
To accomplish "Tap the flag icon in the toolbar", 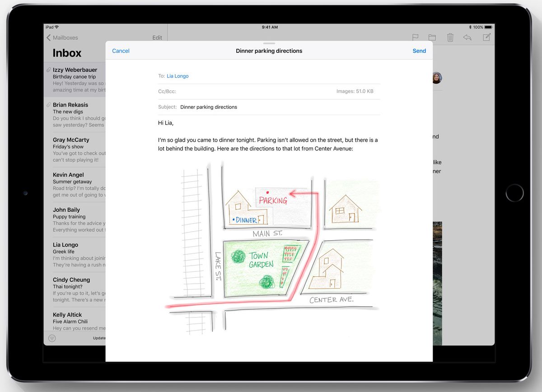I will [x=415, y=37].
